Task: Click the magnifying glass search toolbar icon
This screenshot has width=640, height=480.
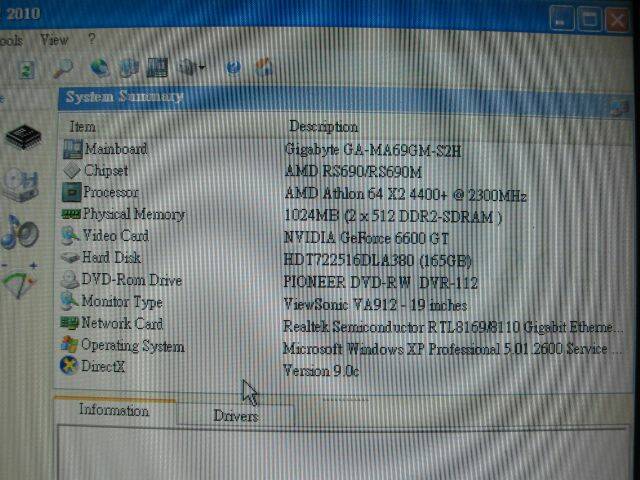Action: coord(63,68)
